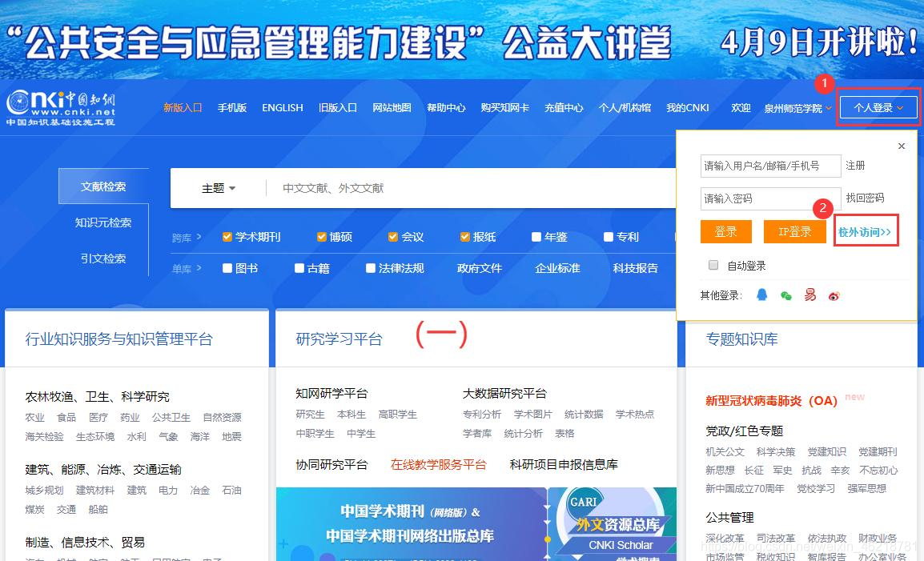924x561 pixels.
Task: Open 在线教学服务平台 link
Action: (439, 464)
